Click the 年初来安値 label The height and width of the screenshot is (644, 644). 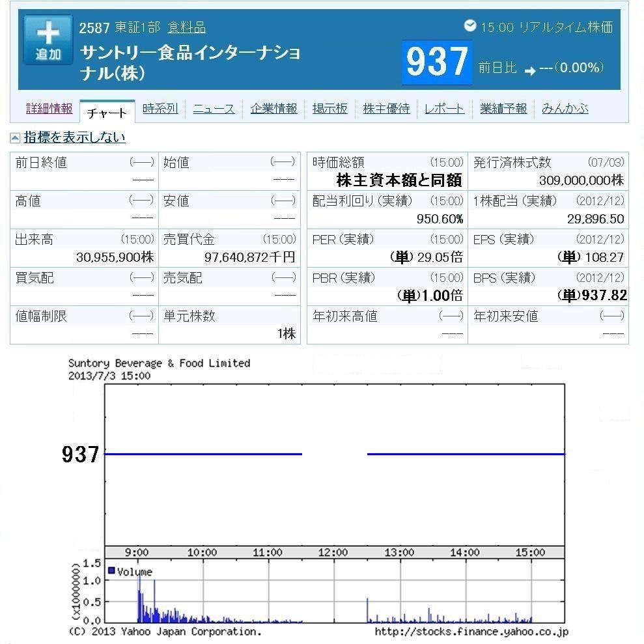[x=505, y=316]
